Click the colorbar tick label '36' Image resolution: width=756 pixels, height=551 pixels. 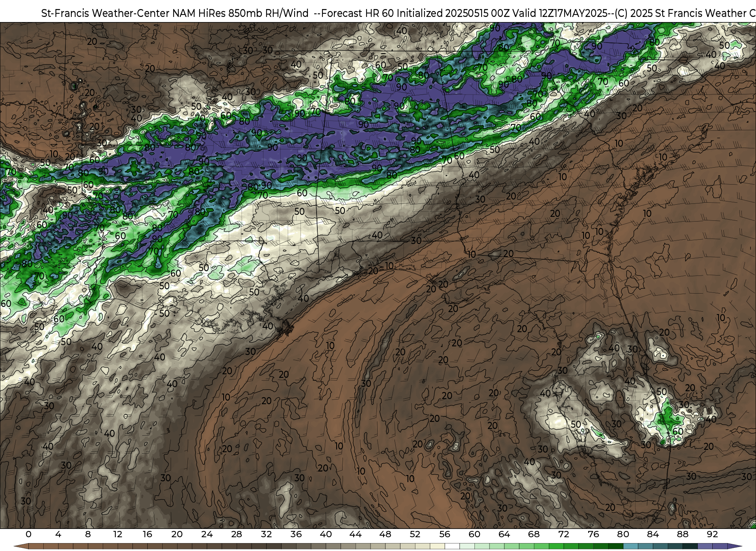(x=296, y=534)
